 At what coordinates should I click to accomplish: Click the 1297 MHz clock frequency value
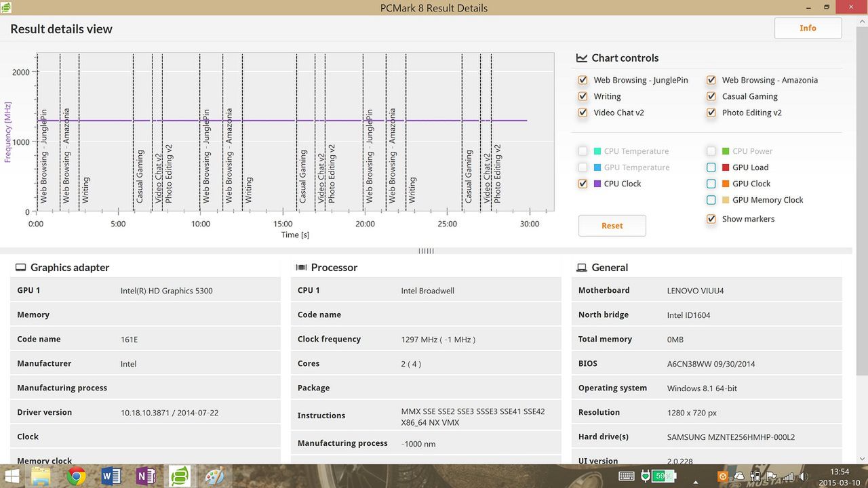(x=438, y=340)
